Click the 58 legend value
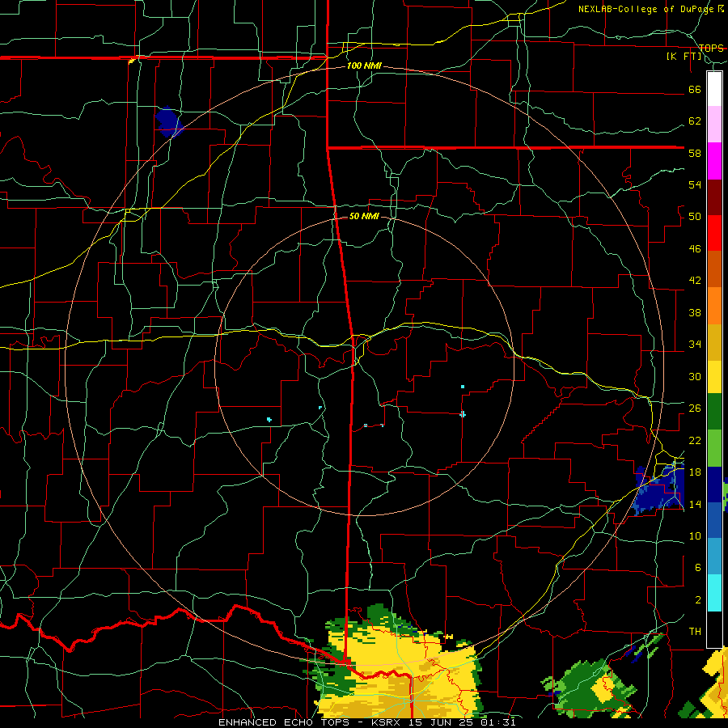728x728 pixels. (x=695, y=153)
